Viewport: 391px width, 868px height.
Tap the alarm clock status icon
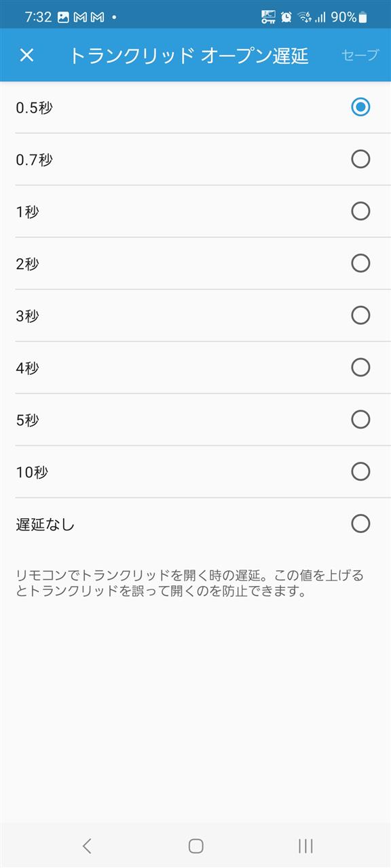pos(286,17)
